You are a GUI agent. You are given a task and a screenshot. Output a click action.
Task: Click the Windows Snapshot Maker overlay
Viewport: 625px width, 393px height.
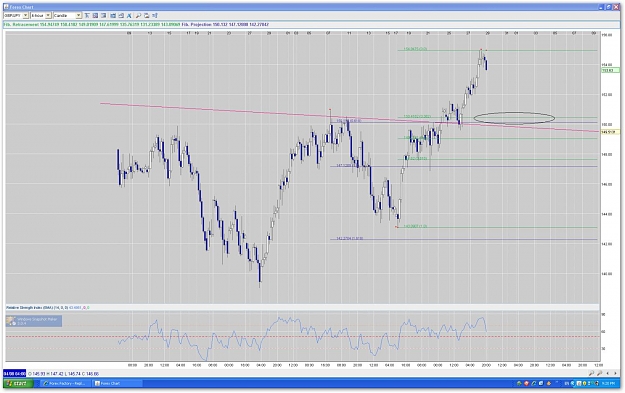34,321
